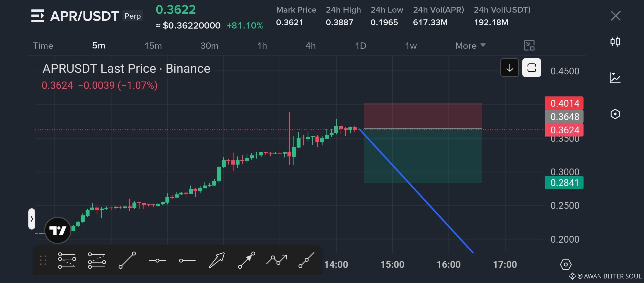The height and width of the screenshot is (283, 644).
Task: Toggle the white fullscreen frame button
Action: tap(531, 68)
